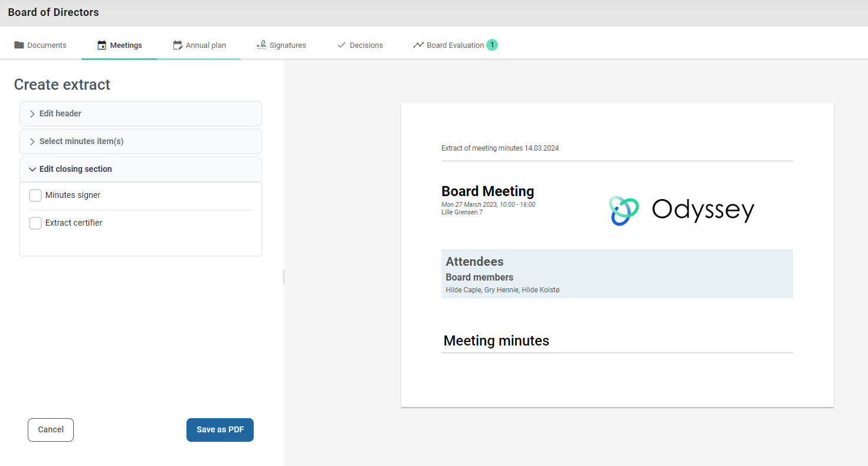Click the Board Evaluation badge showing 1
This screenshot has height=466, width=868.
pos(492,45)
